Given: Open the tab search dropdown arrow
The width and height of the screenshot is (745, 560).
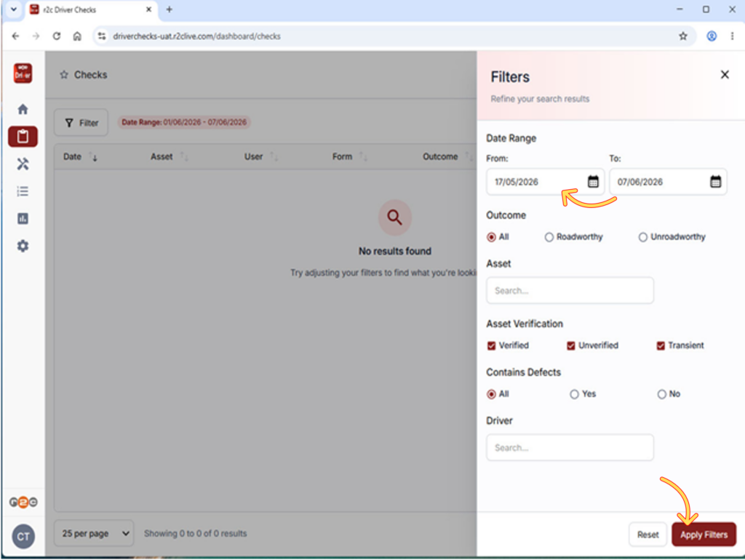Looking at the screenshot, I should coord(14,9).
